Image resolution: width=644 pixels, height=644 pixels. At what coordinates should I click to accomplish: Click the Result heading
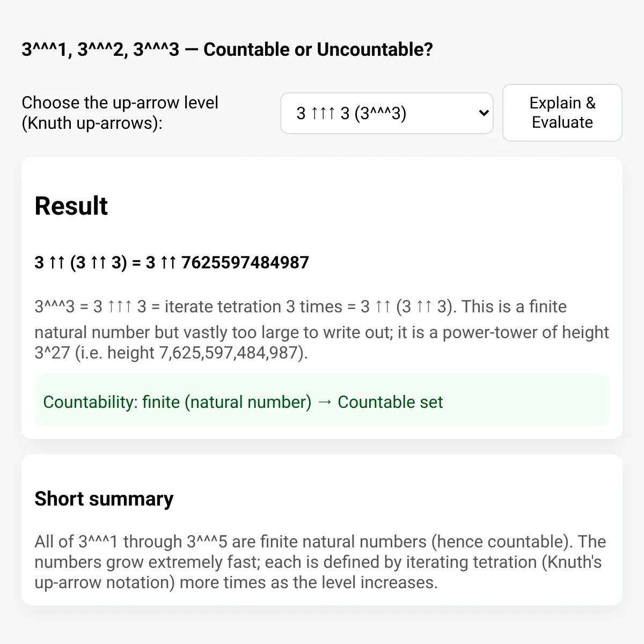tap(71, 206)
